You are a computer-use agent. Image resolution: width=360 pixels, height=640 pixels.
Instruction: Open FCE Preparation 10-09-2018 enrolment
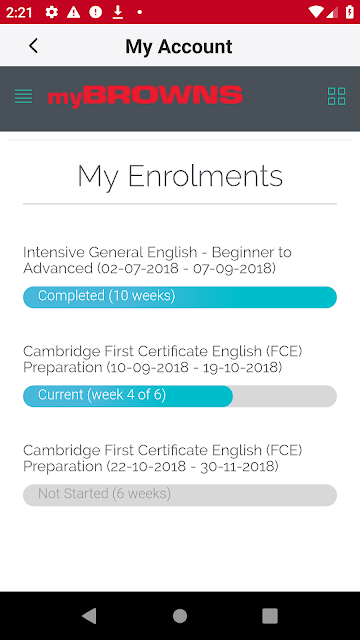tap(162, 359)
